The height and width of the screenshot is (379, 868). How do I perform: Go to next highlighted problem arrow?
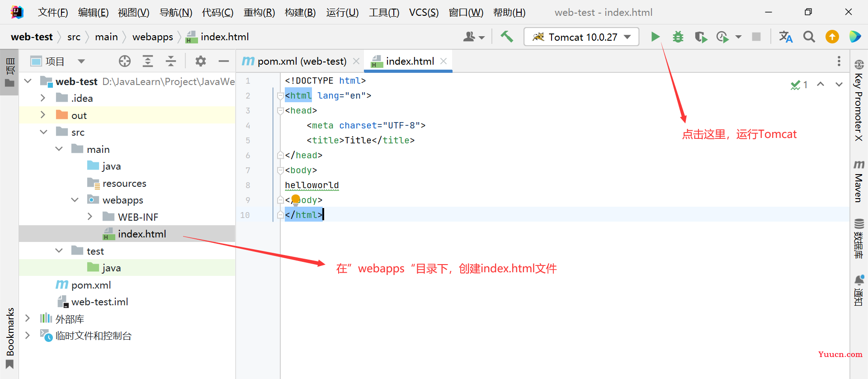point(839,85)
